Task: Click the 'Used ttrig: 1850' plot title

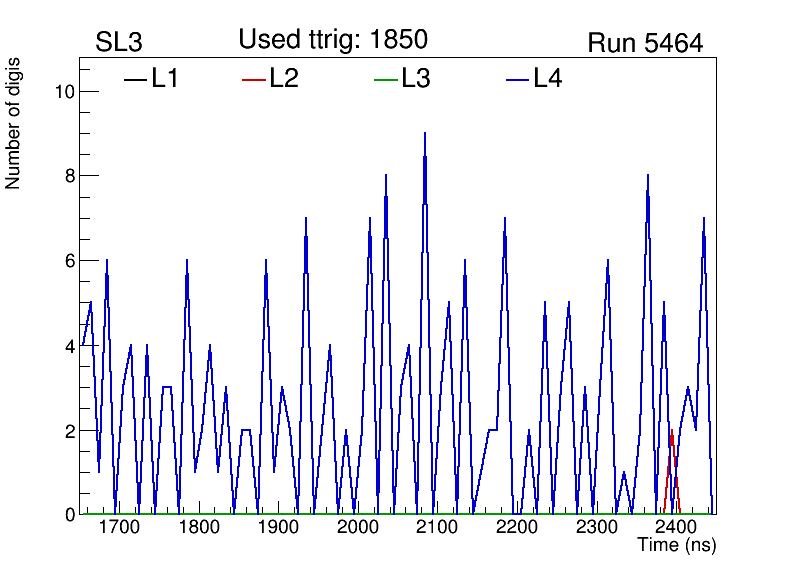Action: (333, 40)
